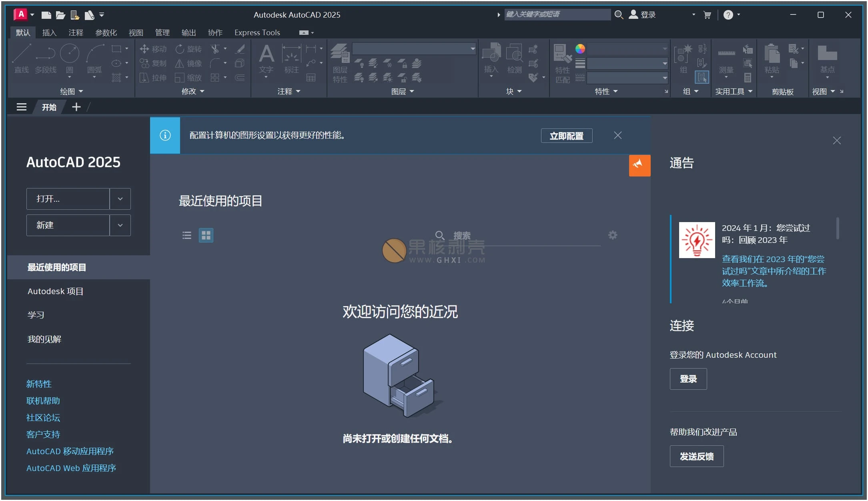Click the Scale (缩放) tool
This screenshot has height=501, width=868.
click(188, 78)
